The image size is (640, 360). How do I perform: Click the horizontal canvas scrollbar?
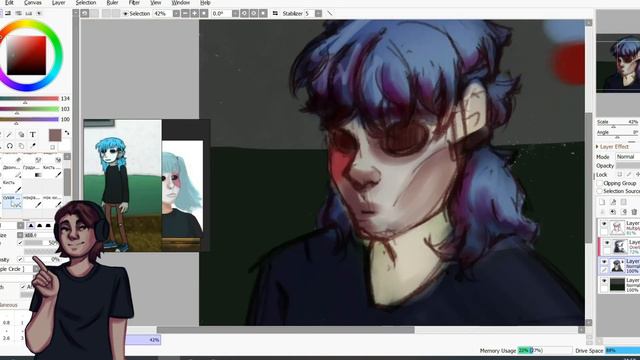[286, 330]
